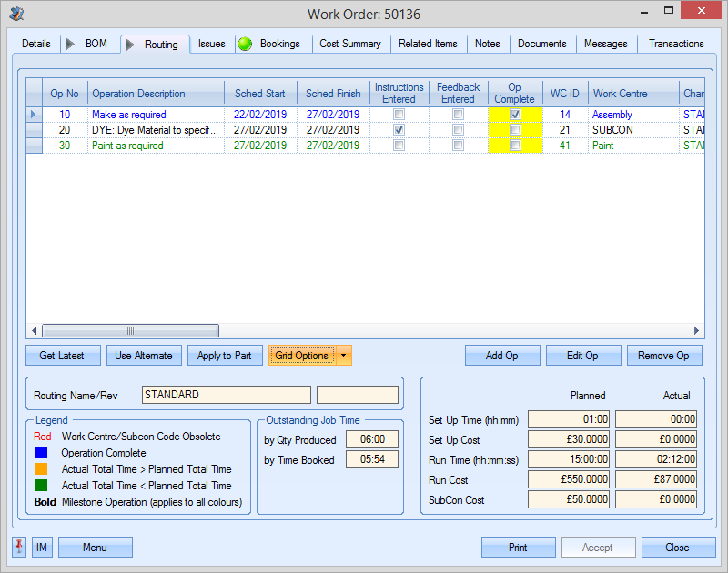Click the horizontal scrollbar under the grid
This screenshot has width=728, height=573.
pyautogui.click(x=130, y=330)
